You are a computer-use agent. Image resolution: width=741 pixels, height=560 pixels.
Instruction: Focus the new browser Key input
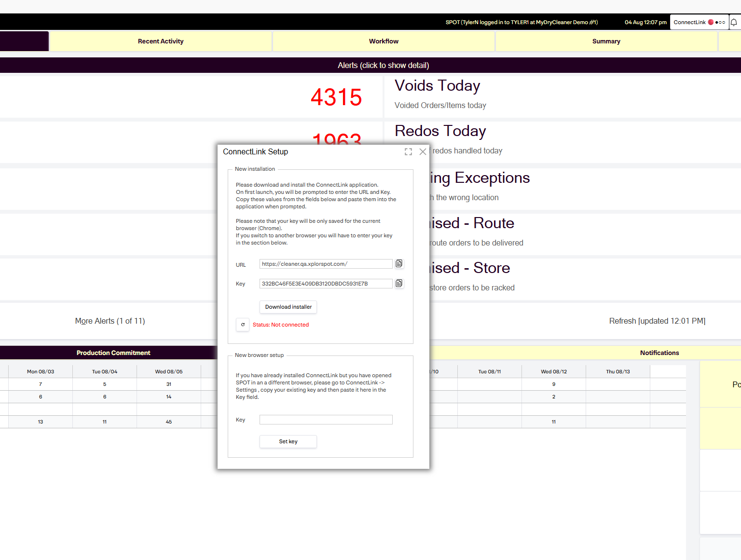tap(326, 420)
